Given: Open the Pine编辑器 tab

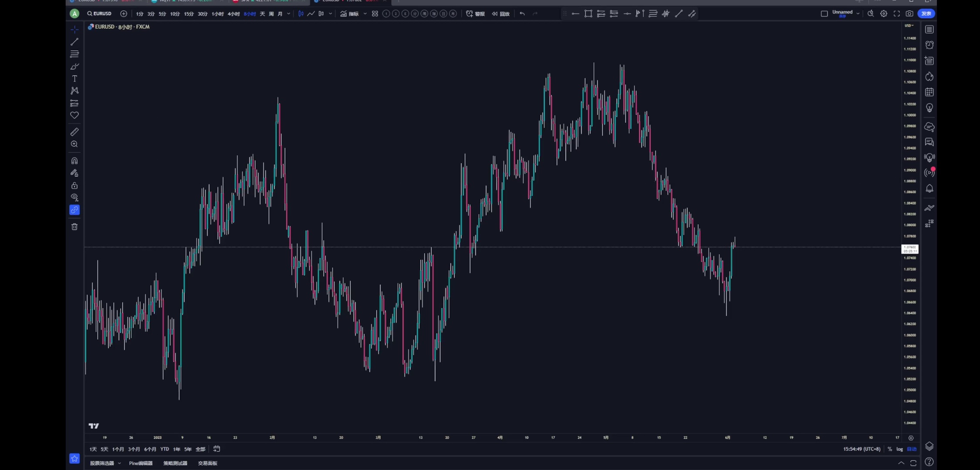Looking at the screenshot, I should (x=141, y=463).
